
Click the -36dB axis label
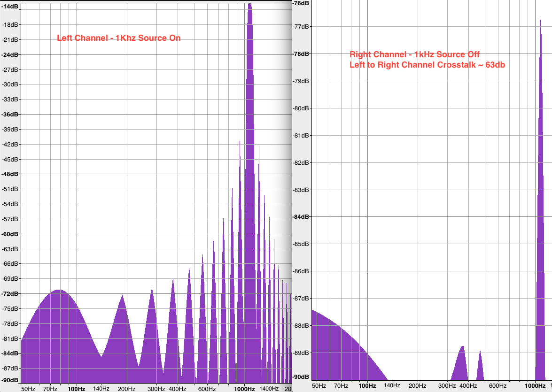pos(10,115)
